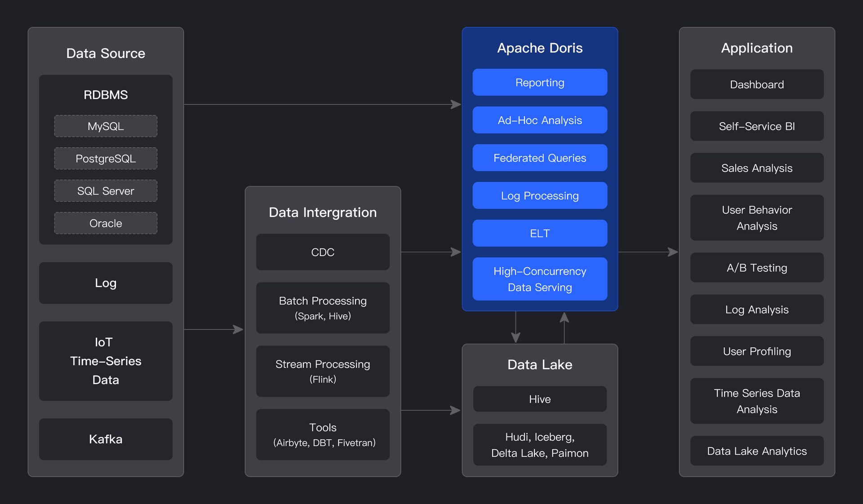Screen dimensions: 863x504
Task: Click the Data Source heading
Action: coord(106,53)
